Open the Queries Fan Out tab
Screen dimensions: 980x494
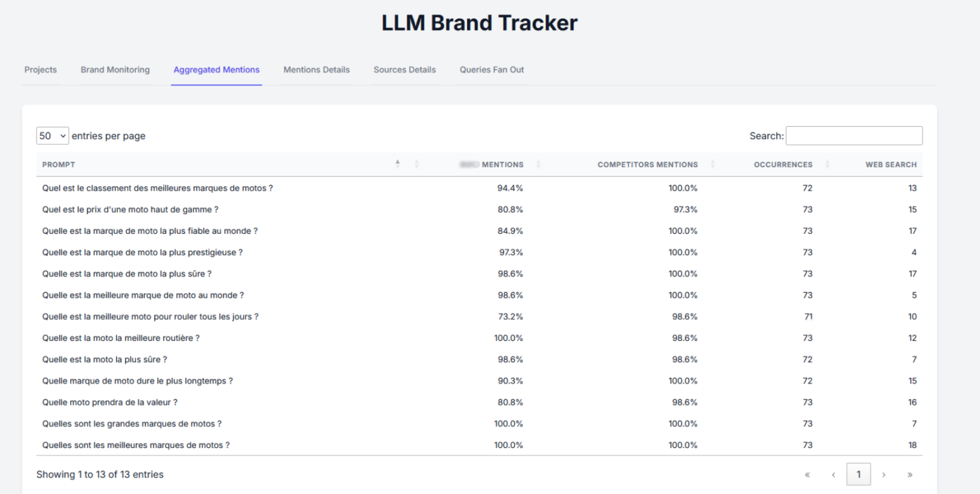pyautogui.click(x=491, y=70)
